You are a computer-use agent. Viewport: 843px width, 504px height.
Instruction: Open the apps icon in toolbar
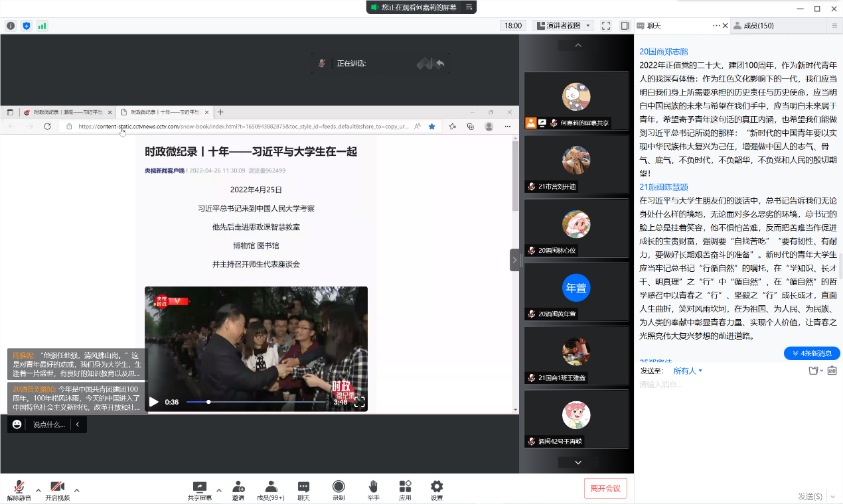(x=405, y=489)
